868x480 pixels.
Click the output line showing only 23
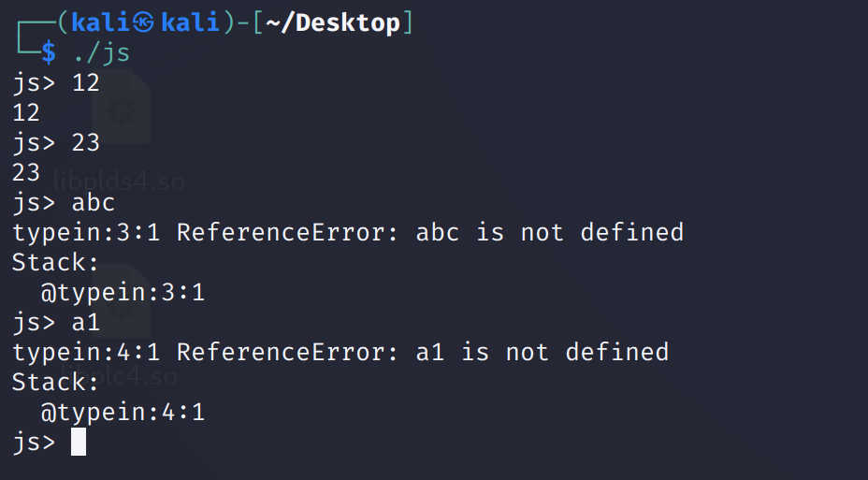26,172
